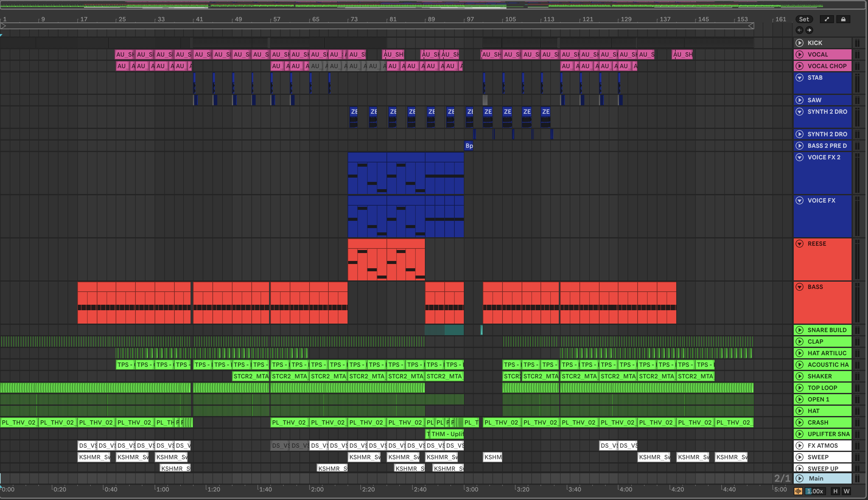Click bar 73 in the timeline ruler
868x500 pixels.
[354, 19]
